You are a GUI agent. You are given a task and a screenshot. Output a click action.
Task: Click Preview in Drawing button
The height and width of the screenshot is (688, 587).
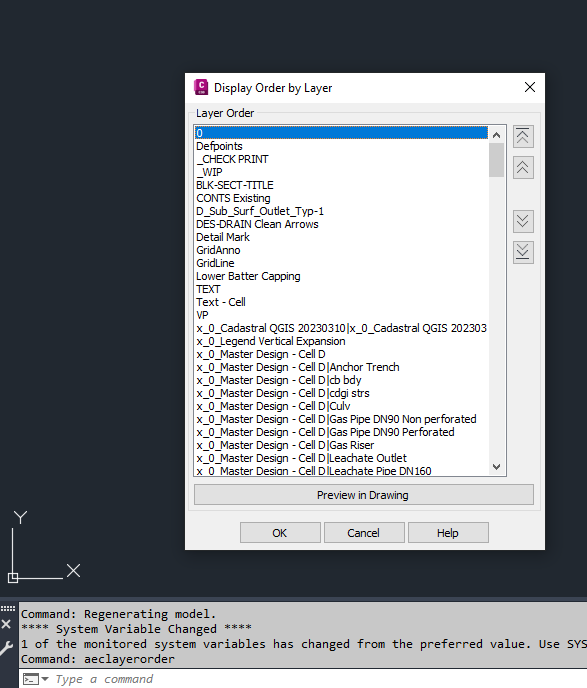tap(364, 495)
